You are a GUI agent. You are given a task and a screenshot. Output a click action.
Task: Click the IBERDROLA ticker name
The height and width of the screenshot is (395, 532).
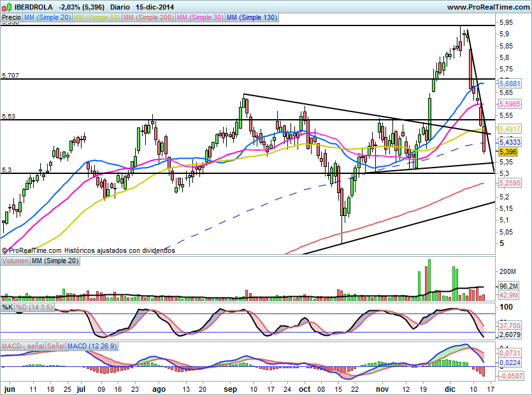coord(34,7)
